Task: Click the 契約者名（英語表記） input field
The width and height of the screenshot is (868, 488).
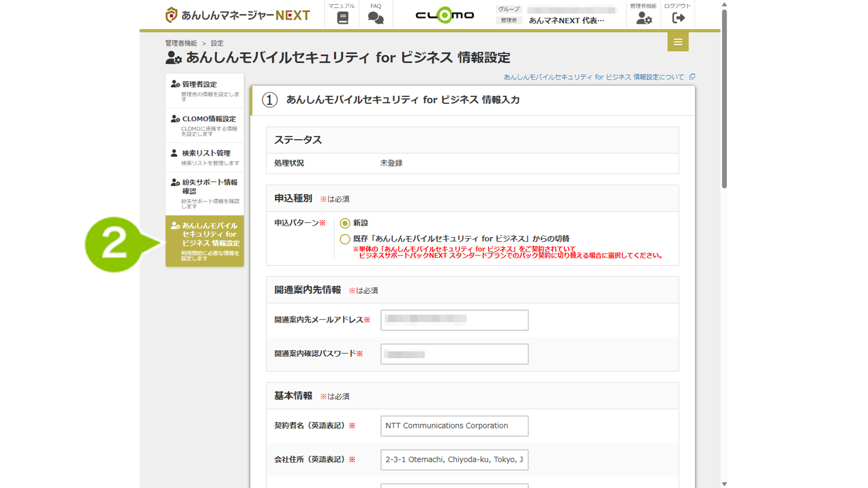Action: point(455,426)
